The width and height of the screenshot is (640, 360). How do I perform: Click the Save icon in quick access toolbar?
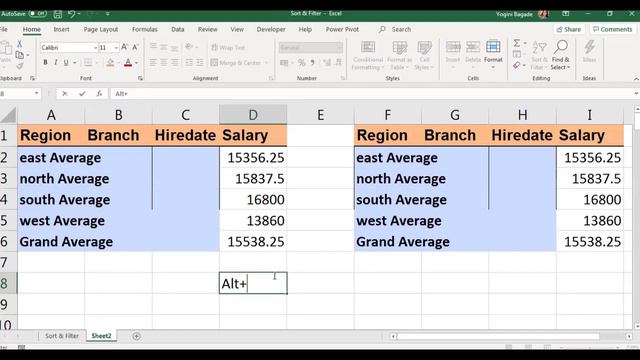click(58, 14)
